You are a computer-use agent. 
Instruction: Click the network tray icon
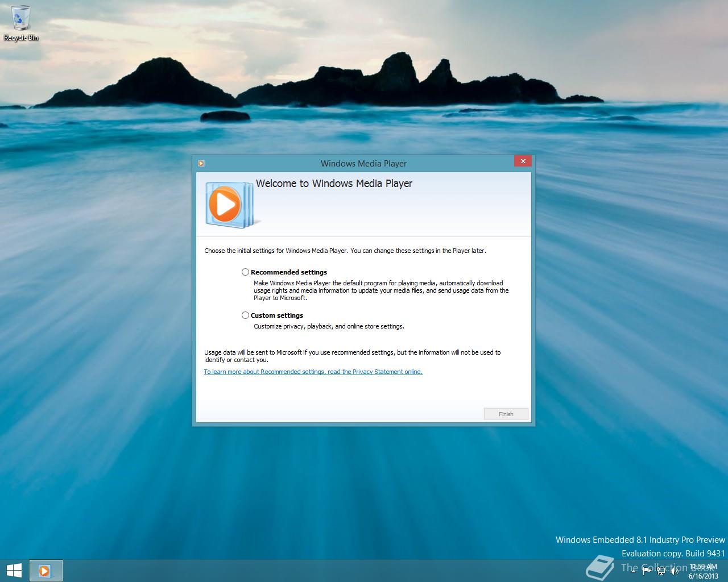tap(661, 571)
